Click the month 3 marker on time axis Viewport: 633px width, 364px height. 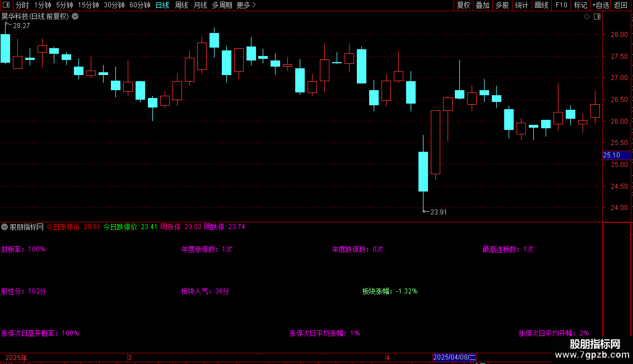[x=129, y=357]
